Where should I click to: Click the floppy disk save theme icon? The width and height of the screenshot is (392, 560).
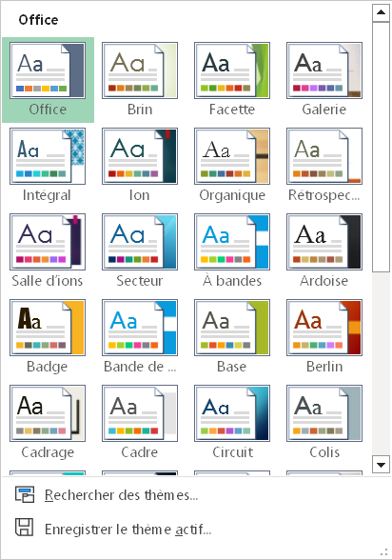[25, 528]
